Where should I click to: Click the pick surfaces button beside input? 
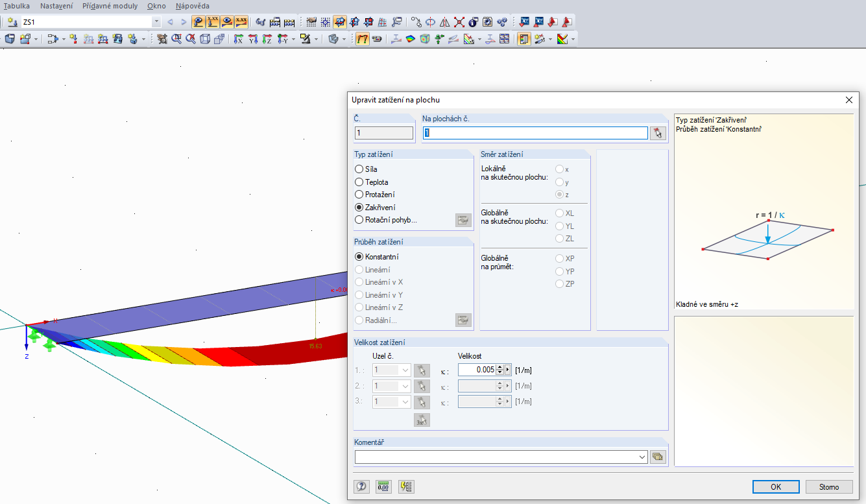pyautogui.click(x=658, y=133)
